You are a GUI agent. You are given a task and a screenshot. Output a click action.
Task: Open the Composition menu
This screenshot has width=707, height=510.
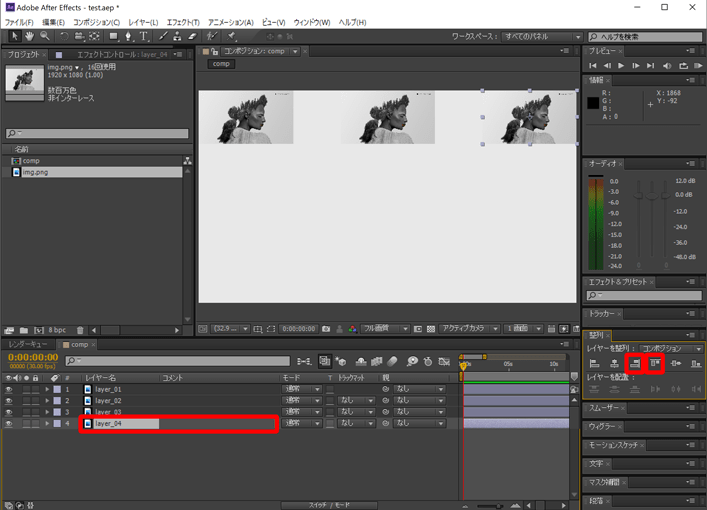96,22
